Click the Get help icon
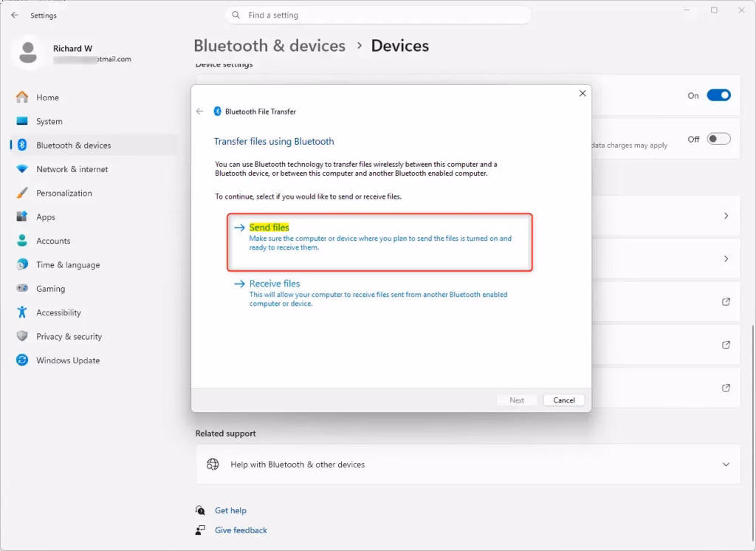 point(200,510)
